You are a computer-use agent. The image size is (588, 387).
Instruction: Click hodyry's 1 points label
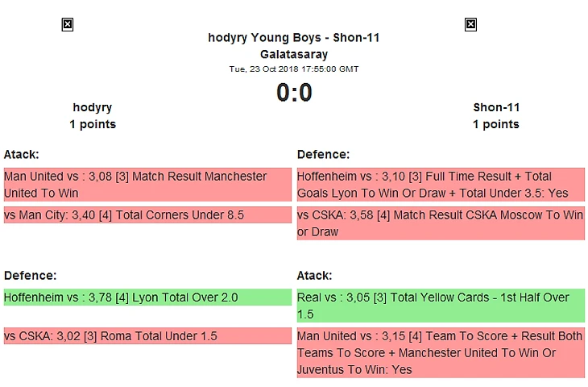(x=93, y=124)
